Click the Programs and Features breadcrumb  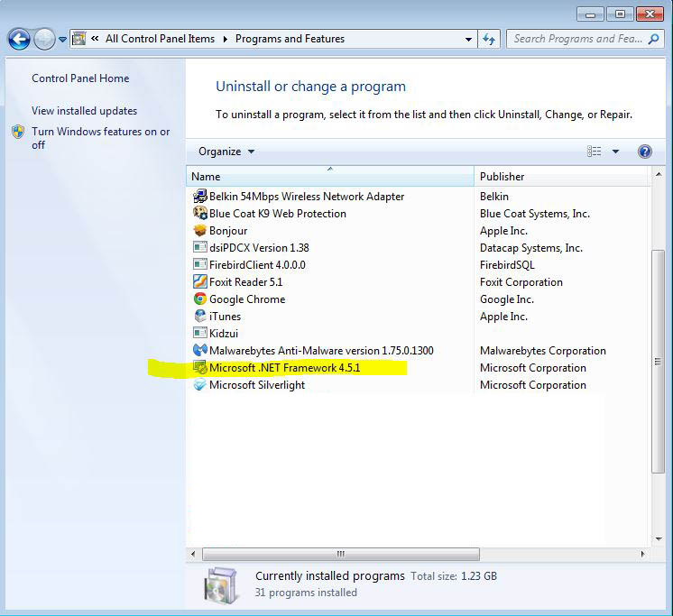pos(290,39)
